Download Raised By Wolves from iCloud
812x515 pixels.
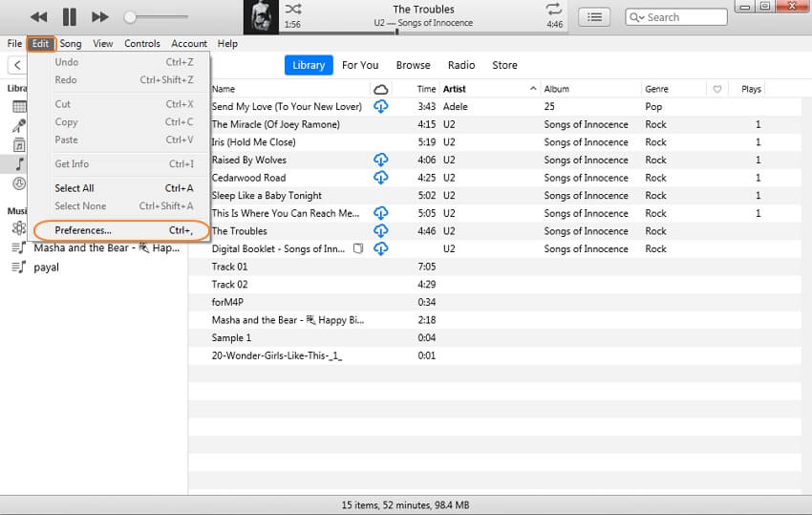[380, 160]
